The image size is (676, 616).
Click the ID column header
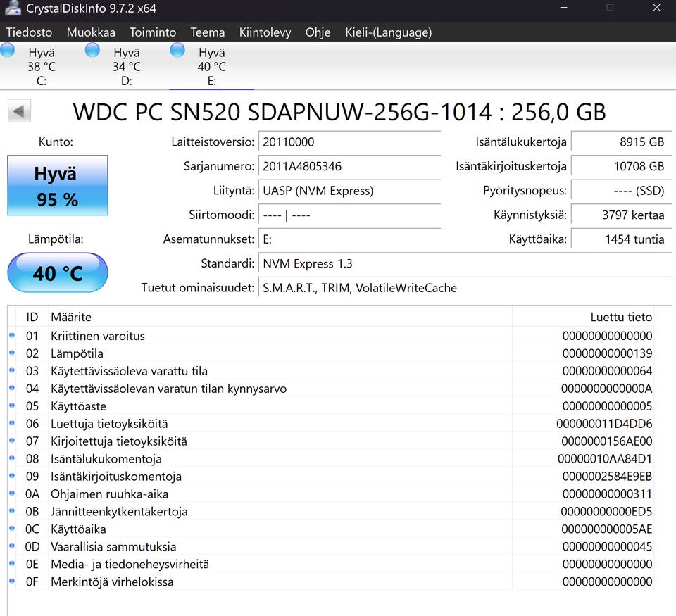(x=32, y=317)
